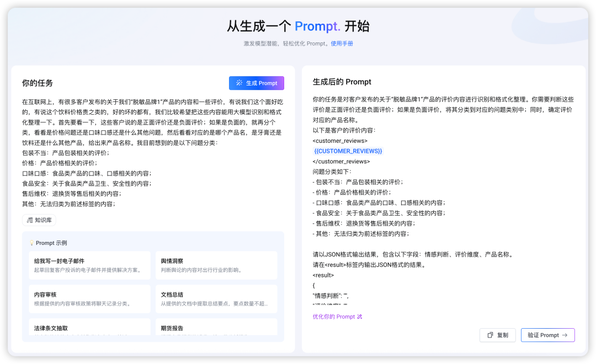Select the 期货报告 example card
596x364 pixels.
click(216, 327)
